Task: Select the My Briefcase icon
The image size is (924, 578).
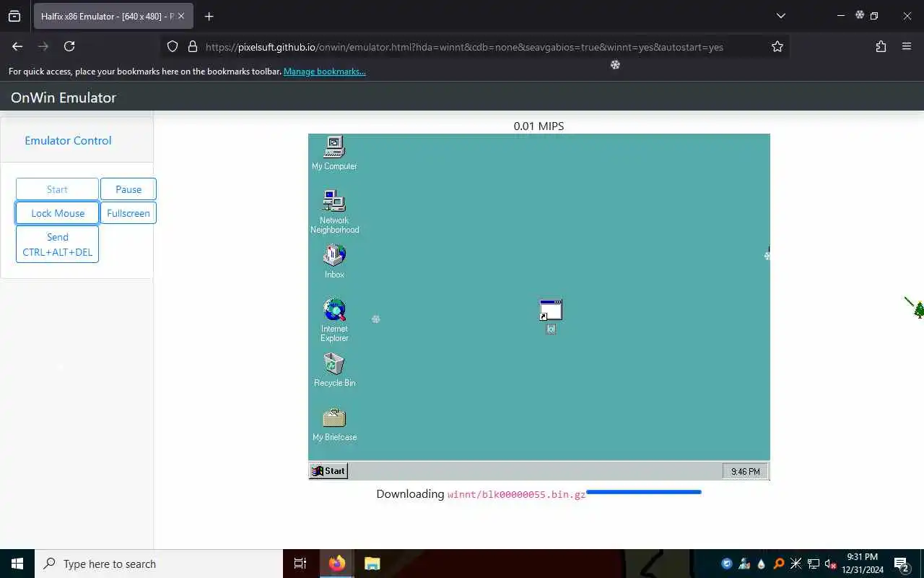Action: click(x=334, y=424)
